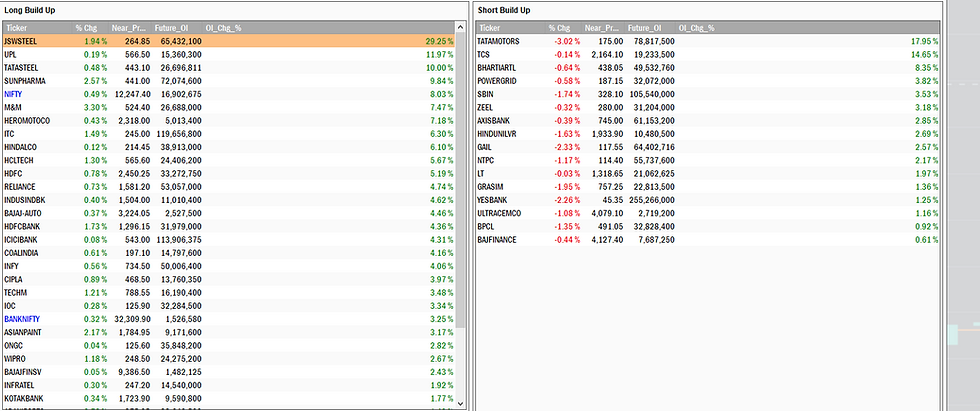The width and height of the screenshot is (980, 411).
Task: Sort Short Build Up by Ticker header
Action: point(510,27)
